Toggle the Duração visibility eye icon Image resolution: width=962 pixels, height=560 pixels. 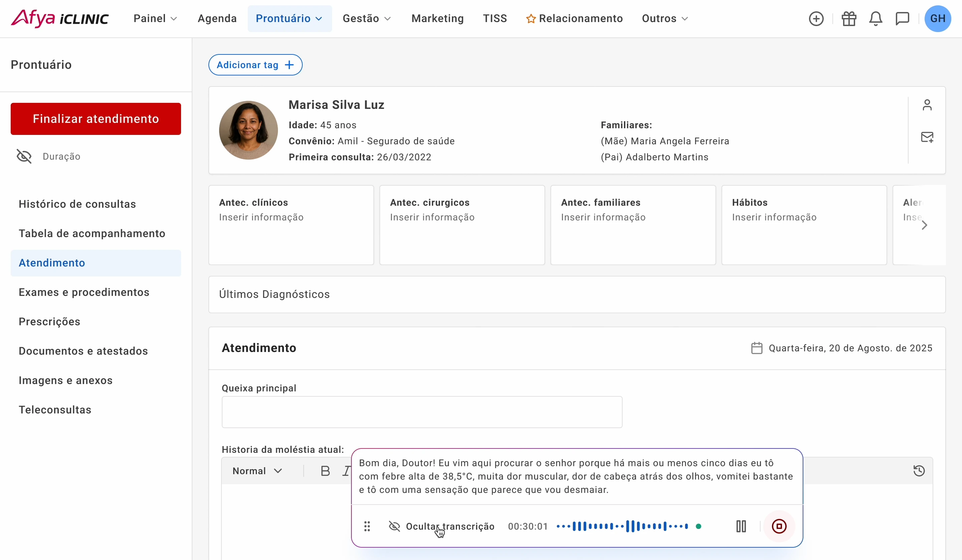pos(24,156)
